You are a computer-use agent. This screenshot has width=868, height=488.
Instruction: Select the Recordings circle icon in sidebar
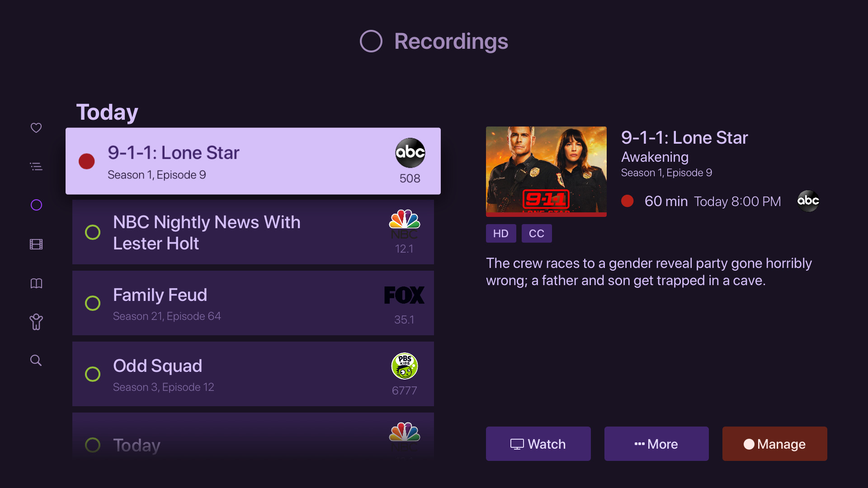[x=36, y=205]
